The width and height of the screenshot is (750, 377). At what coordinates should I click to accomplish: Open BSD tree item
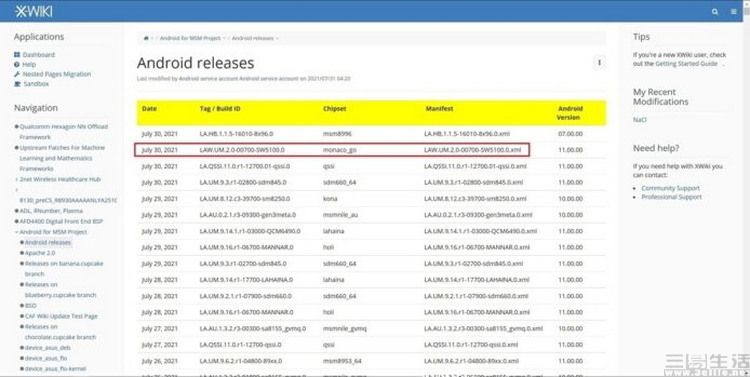pos(31,306)
